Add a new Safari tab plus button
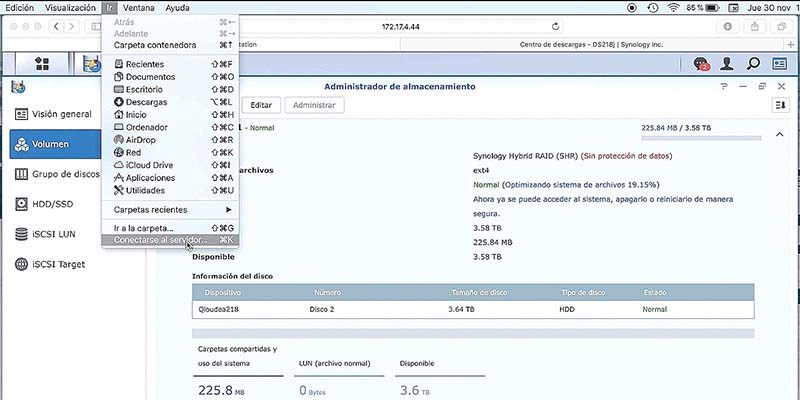The image size is (800, 400). click(x=791, y=45)
